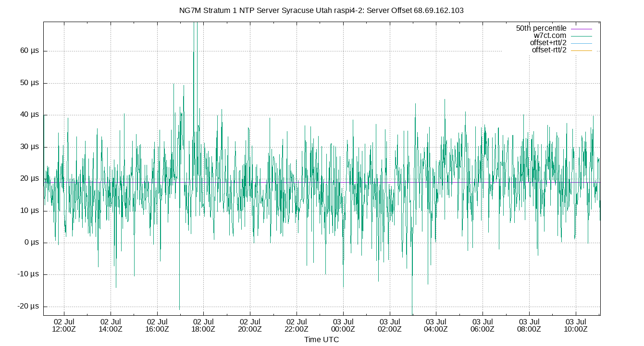Click the chart title mentioning Server Offset 68.69.162.103
Image resolution: width=644 pixels, height=346 pixels.
[x=322, y=10]
